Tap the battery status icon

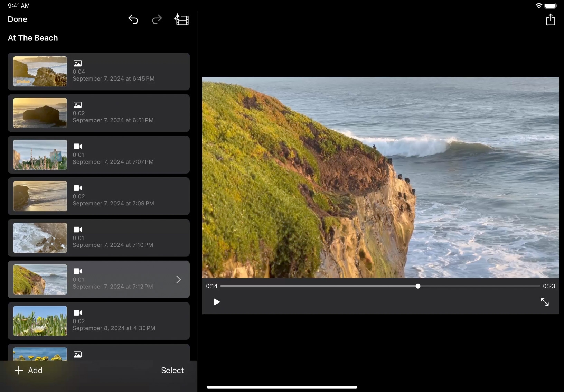point(551,6)
